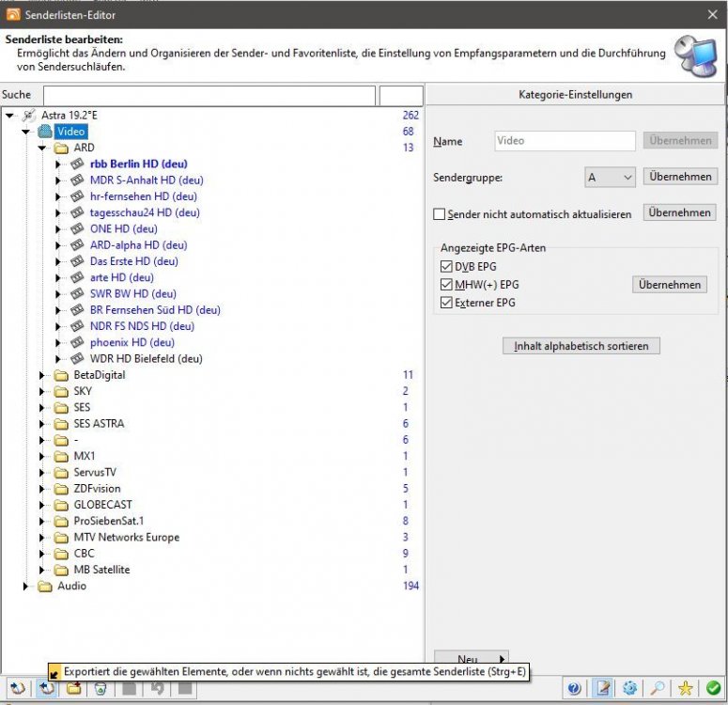Disable the MHW(+) EPG checkbox

coord(446,285)
